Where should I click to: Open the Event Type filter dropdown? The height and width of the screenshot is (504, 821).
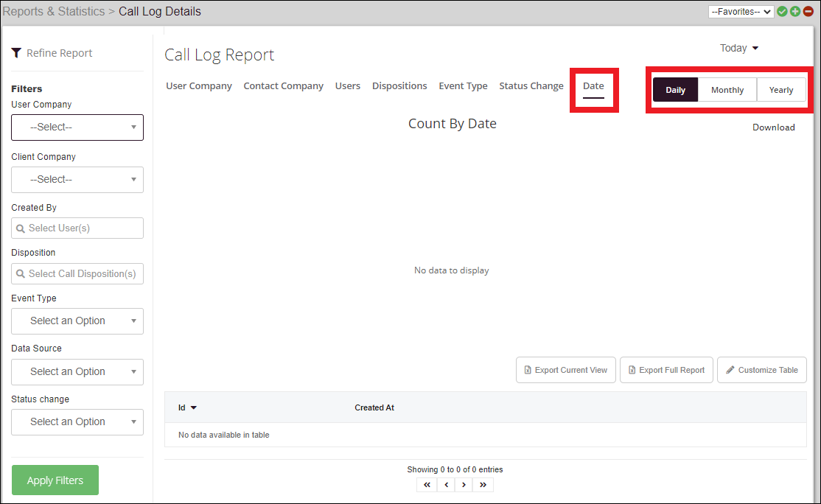pos(77,321)
